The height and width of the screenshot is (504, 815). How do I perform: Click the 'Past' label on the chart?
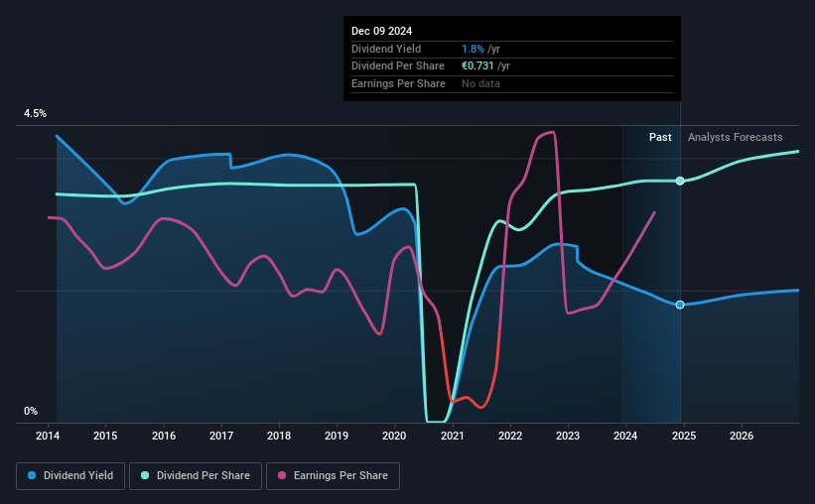pos(660,137)
